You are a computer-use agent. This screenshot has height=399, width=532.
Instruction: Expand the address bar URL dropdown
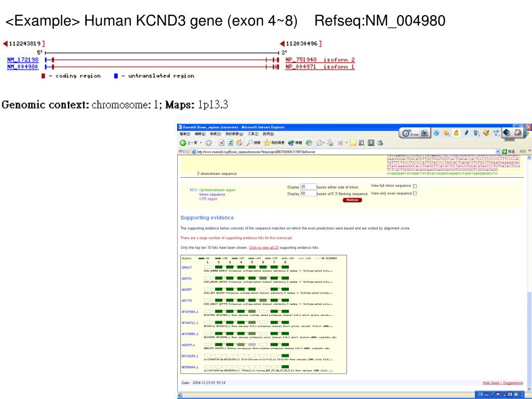pos(498,151)
